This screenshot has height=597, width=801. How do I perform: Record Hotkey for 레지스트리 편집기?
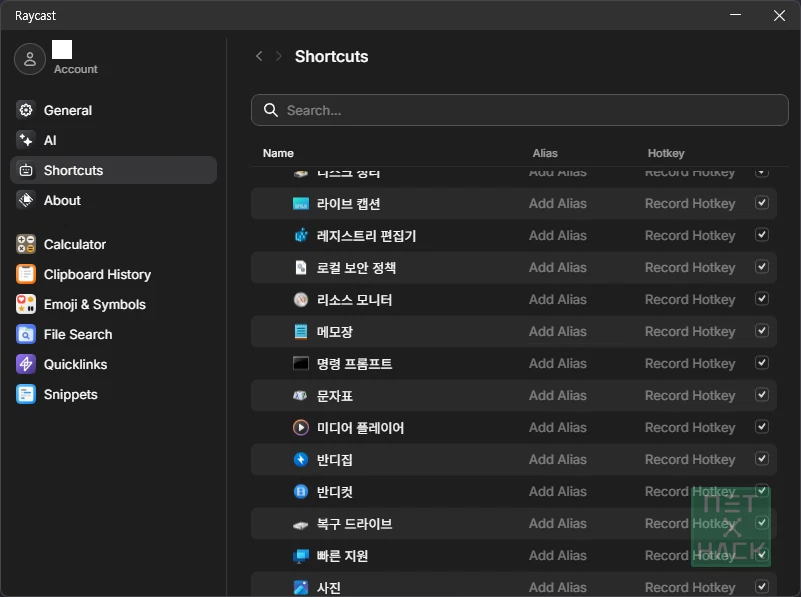point(690,236)
